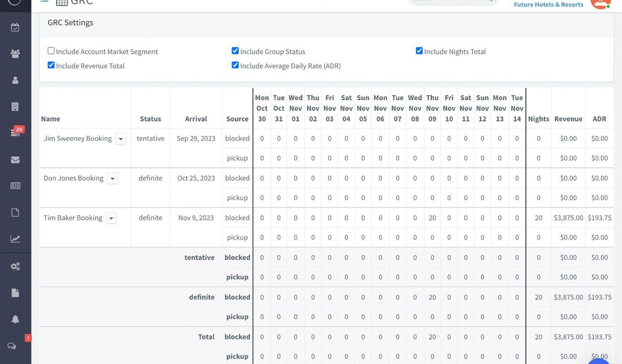Click the Mon Oct 30 date header

[x=262, y=108]
